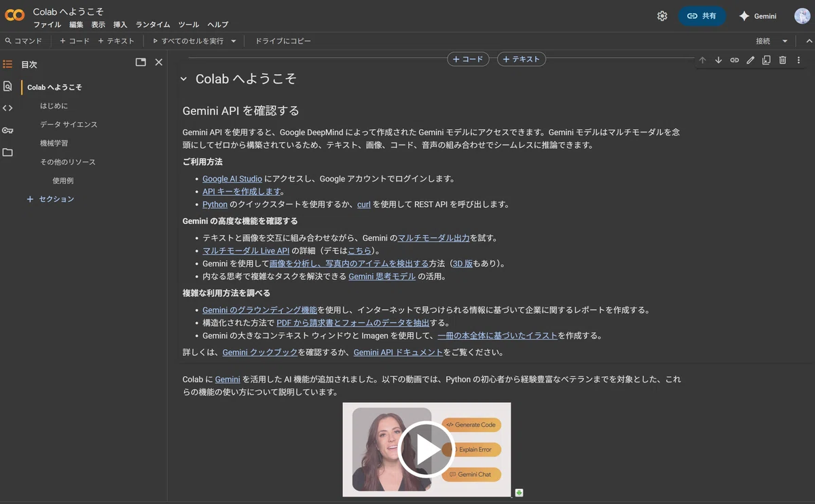Open the マルチモーダル Live API link
The height and width of the screenshot is (504, 815).
(246, 251)
